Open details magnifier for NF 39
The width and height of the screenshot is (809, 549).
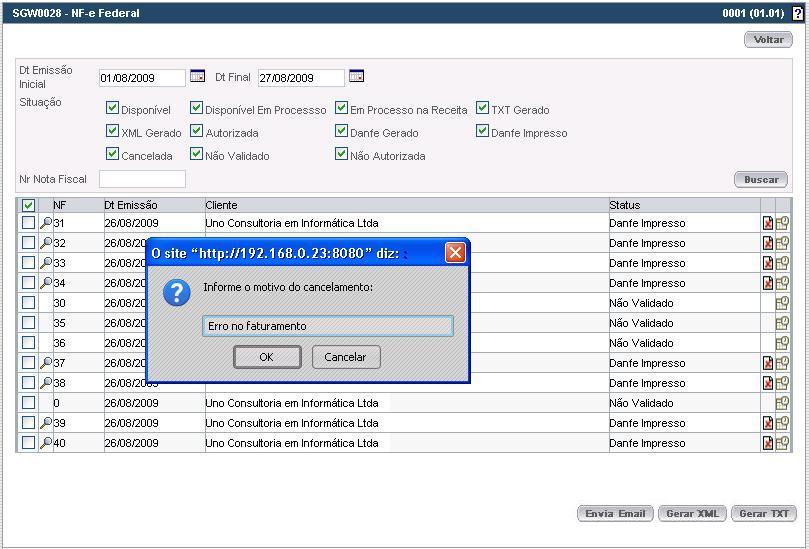[46, 423]
